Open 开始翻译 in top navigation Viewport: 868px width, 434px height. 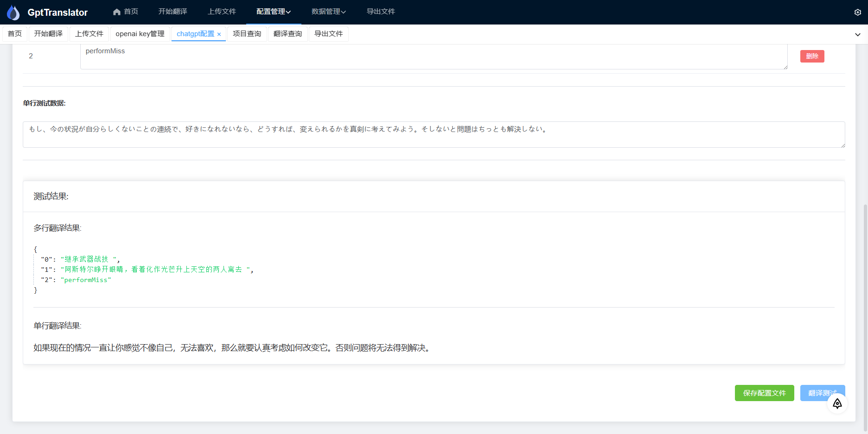[173, 12]
